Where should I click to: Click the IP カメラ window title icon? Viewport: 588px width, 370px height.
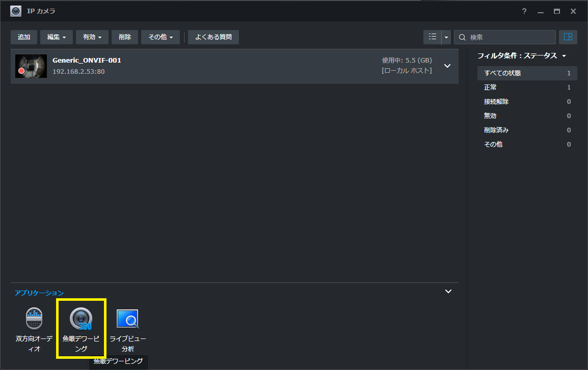pyautogui.click(x=16, y=11)
